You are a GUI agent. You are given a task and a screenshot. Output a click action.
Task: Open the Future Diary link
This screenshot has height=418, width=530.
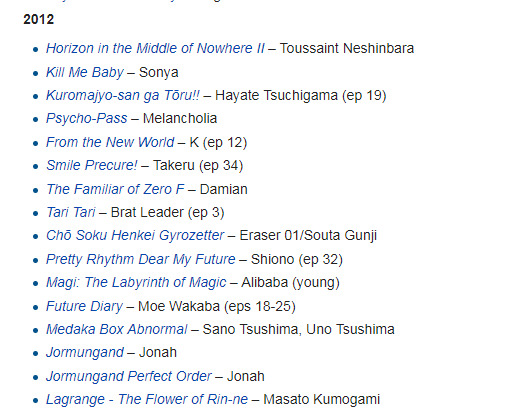[x=84, y=306]
